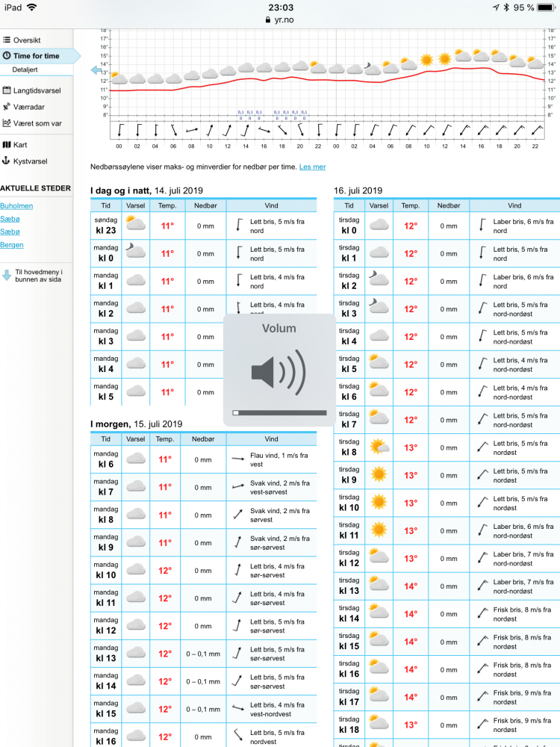Click the Vind header in 16. juli table
Viewport: 560px width, 747px height.
pos(514,206)
